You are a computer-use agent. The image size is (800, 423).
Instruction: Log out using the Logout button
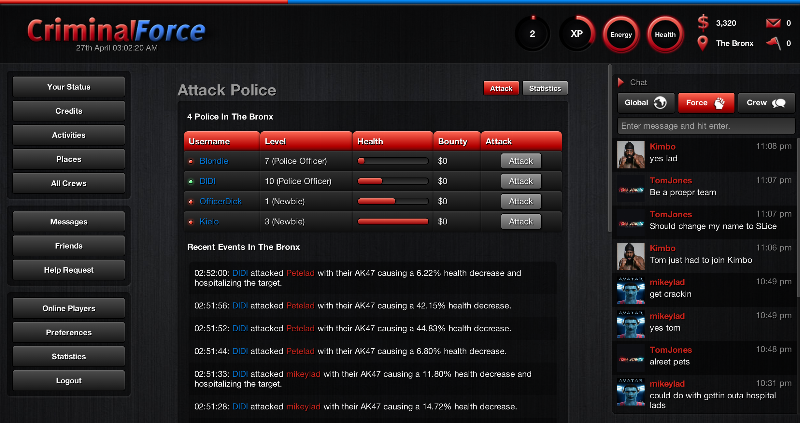coord(69,381)
